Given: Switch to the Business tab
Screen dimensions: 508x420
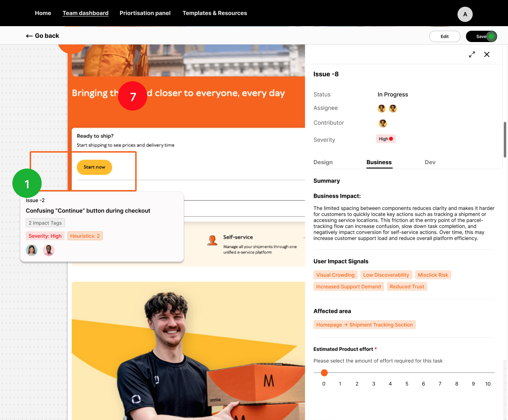Looking at the screenshot, I should tap(379, 162).
